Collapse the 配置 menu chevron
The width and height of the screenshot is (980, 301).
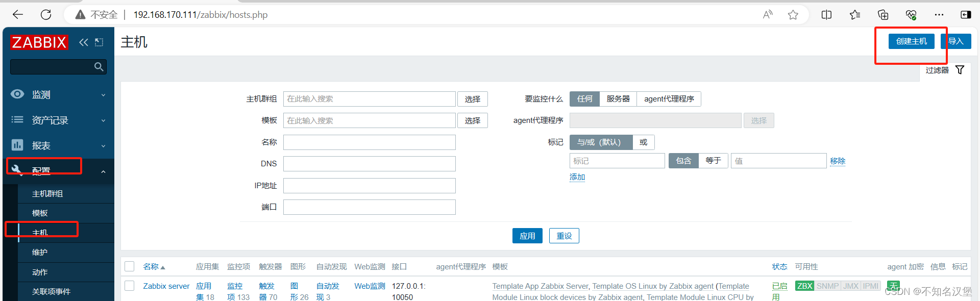[x=103, y=171]
